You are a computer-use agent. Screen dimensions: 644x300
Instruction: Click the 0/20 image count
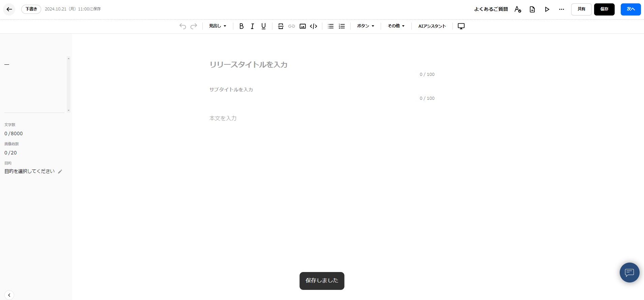point(10,153)
